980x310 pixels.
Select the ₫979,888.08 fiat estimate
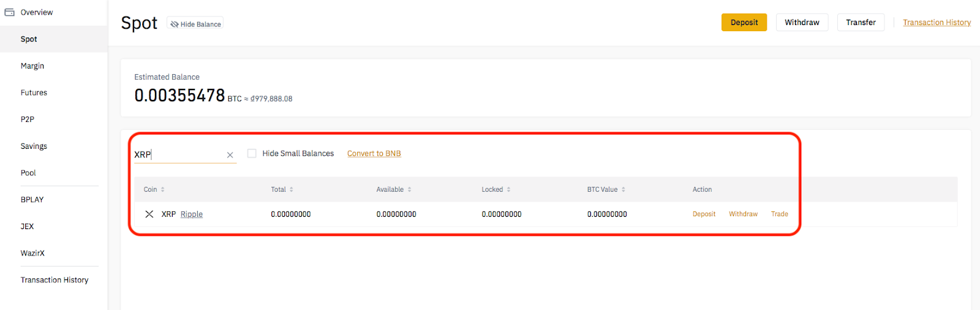click(x=271, y=99)
